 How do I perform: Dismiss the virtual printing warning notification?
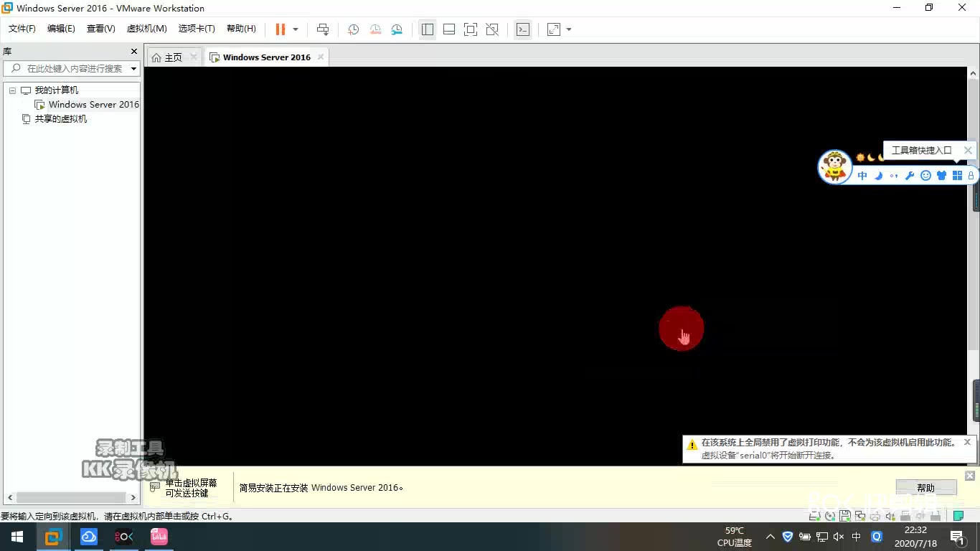tap(967, 442)
